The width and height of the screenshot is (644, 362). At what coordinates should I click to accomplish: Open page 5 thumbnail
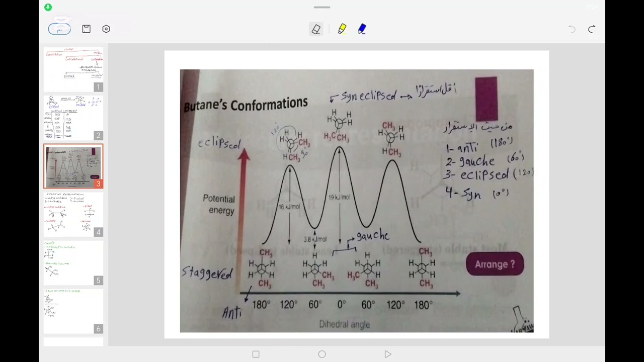click(x=73, y=263)
